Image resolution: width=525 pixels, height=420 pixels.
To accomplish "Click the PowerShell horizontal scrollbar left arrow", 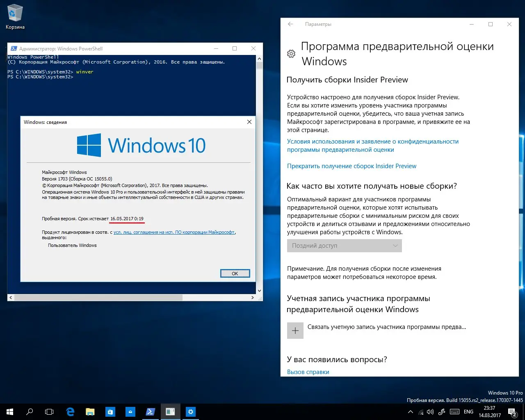I will pyautogui.click(x=11, y=298).
